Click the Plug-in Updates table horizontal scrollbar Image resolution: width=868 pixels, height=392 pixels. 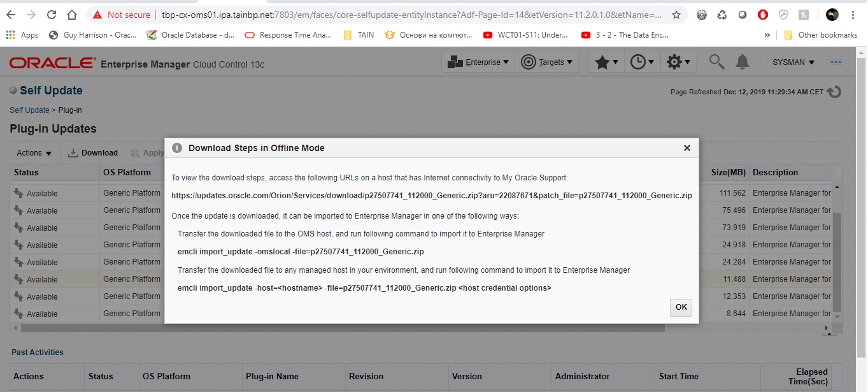click(343, 328)
